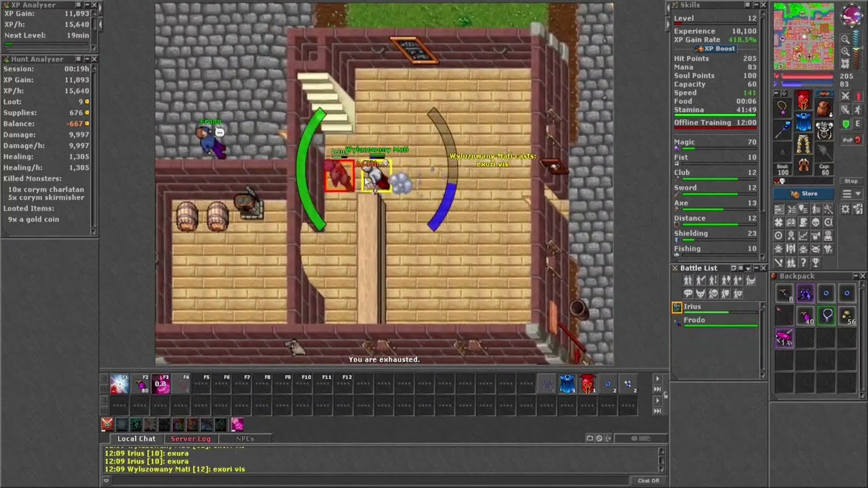This screenshot has height=488, width=868.
Task: Toggle hide players filter in Battle List
Action: click(688, 280)
